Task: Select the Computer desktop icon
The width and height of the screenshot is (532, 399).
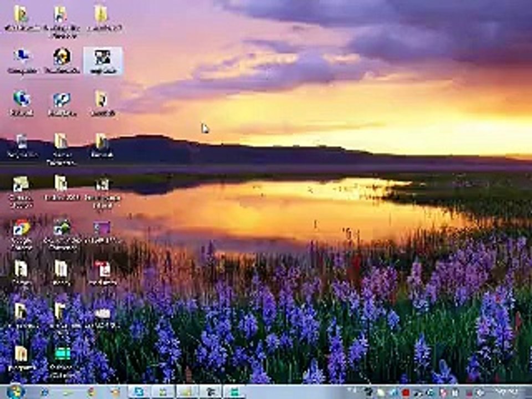Action: click(x=22, y=61)
